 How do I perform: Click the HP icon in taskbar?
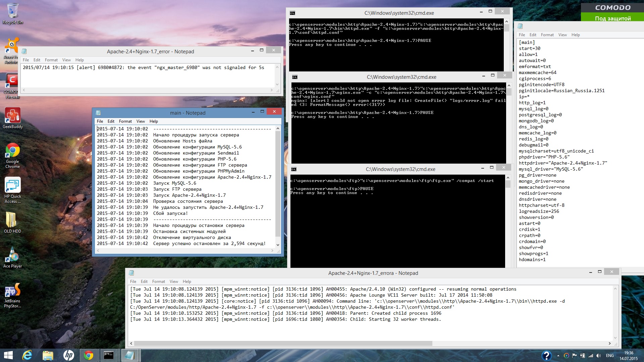[68, 355]
